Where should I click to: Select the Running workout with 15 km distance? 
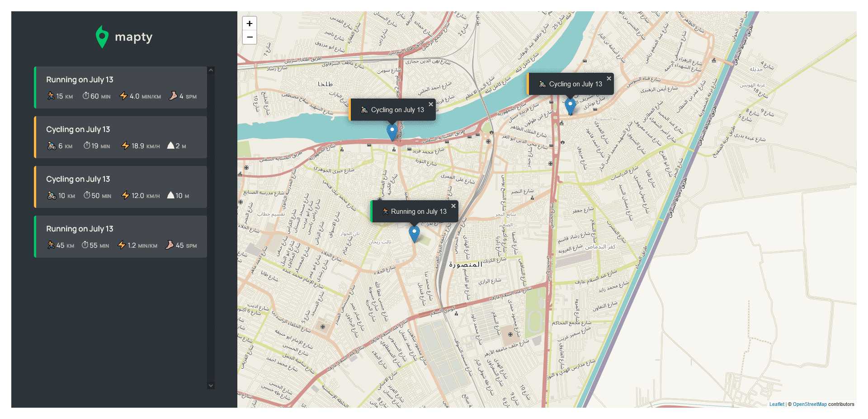click(121, 87)
